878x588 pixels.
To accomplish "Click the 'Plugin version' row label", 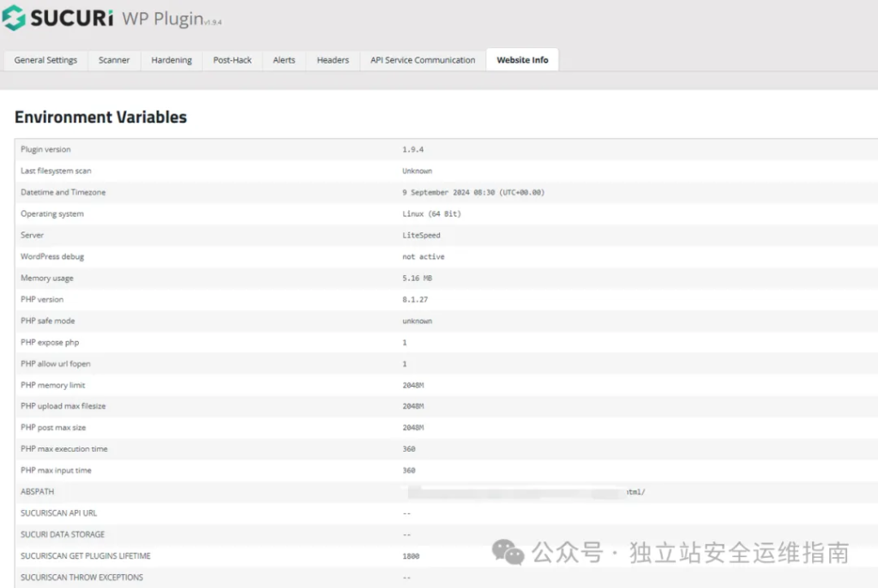I will pyautogui.click(x=45, y=149).
